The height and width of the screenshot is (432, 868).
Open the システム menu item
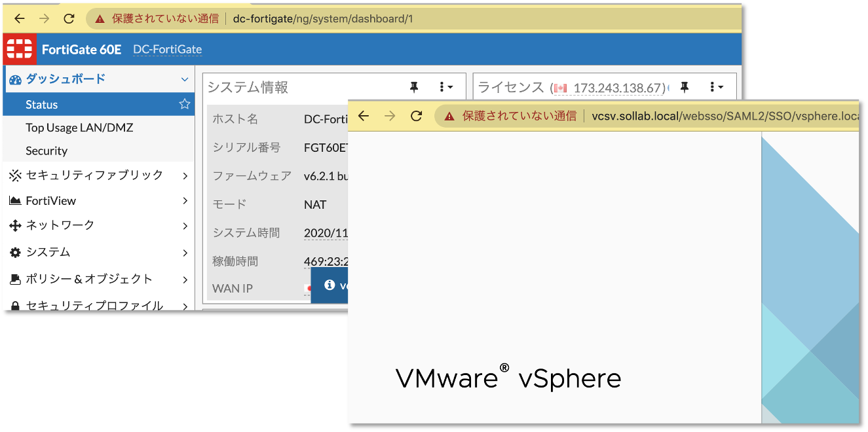tap(99, 253)
